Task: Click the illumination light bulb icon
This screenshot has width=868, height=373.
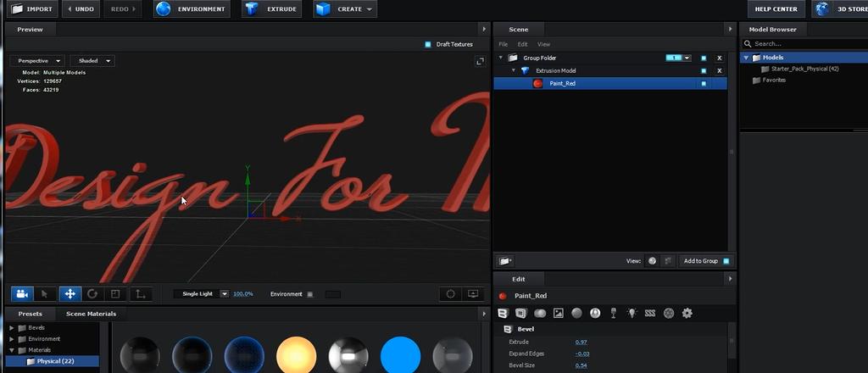Action: click(632, 313)
